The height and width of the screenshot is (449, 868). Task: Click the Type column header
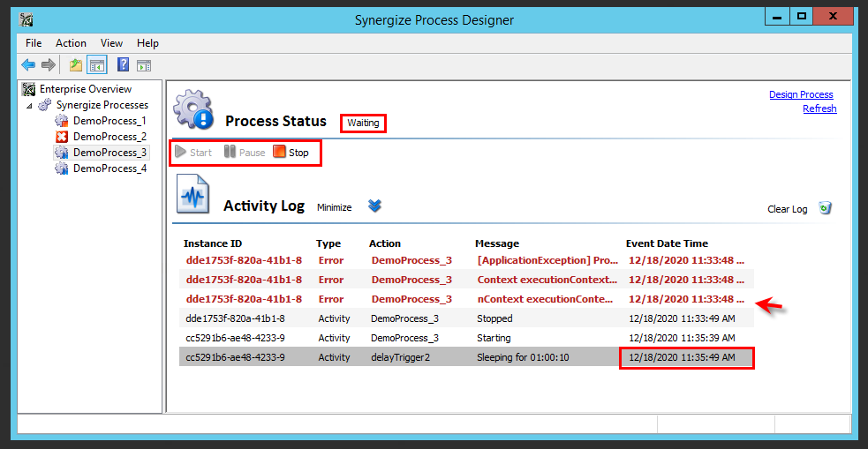pos(328,243)
